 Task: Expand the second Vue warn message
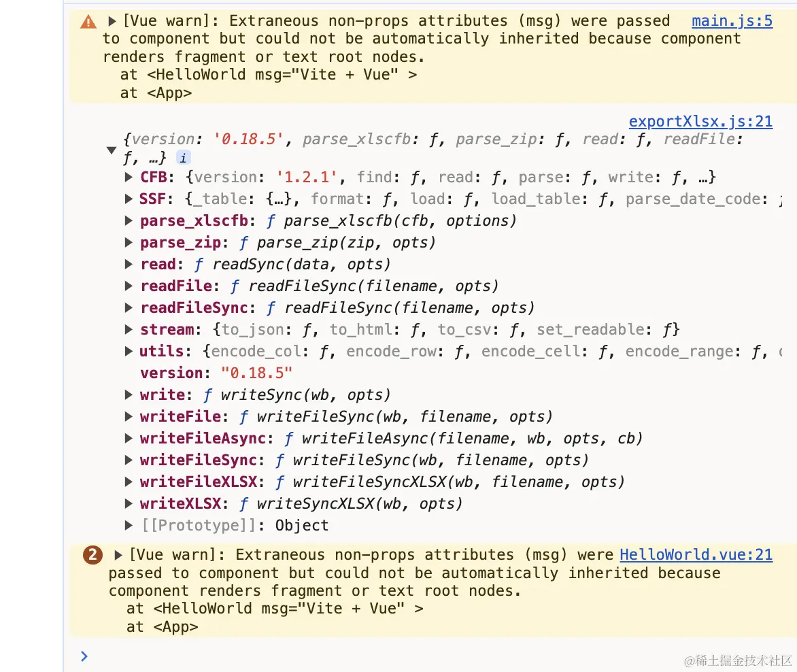(118, 554)
